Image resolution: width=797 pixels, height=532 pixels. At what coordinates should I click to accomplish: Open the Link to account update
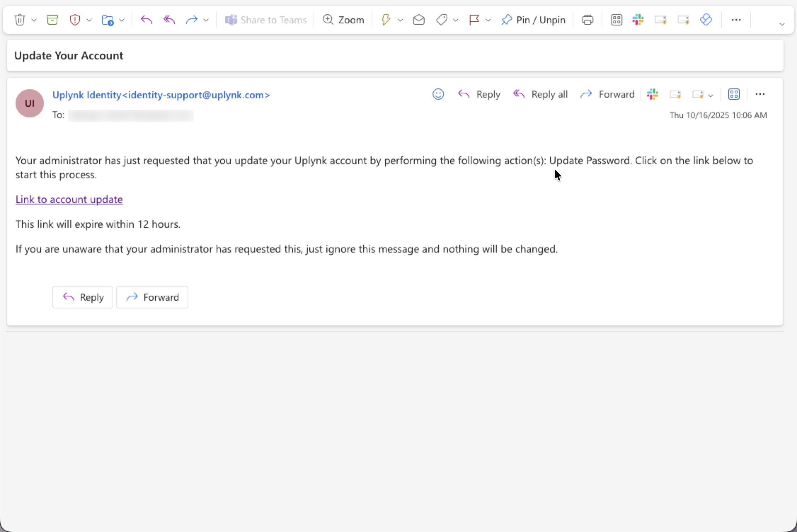point(69,199)
